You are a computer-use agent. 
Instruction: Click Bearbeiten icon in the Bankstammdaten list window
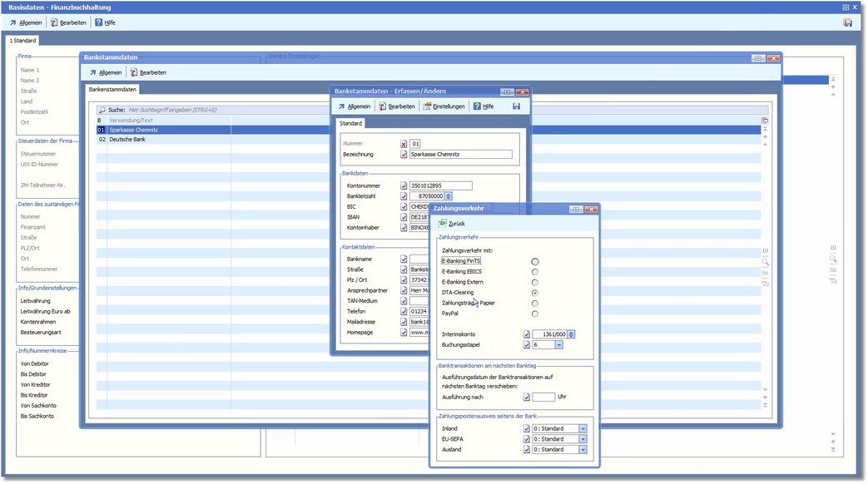click(x=133, y=72)
